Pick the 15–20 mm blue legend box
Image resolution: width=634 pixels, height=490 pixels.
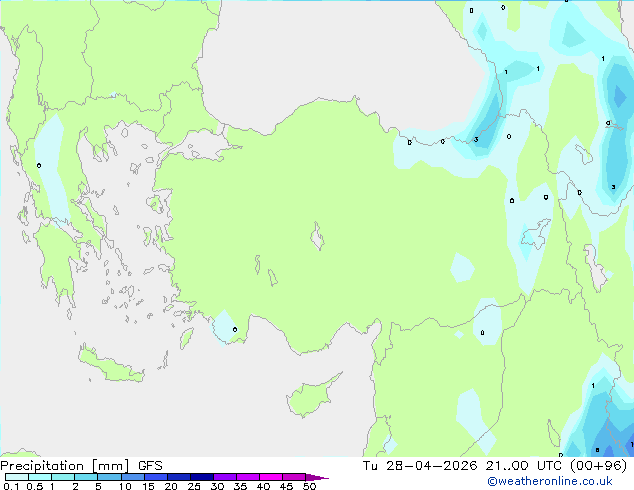[156, 477]
